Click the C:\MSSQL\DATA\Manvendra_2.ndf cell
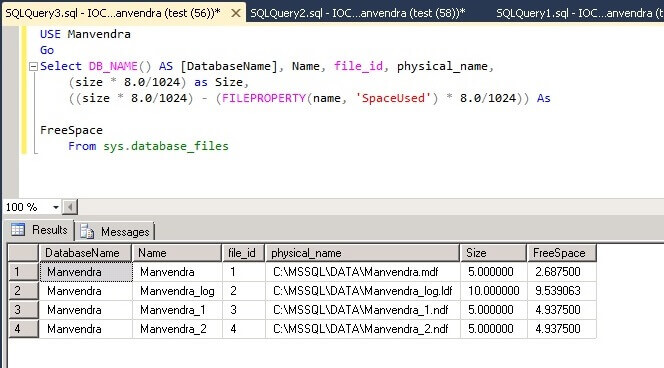 (x=362, y=329)
